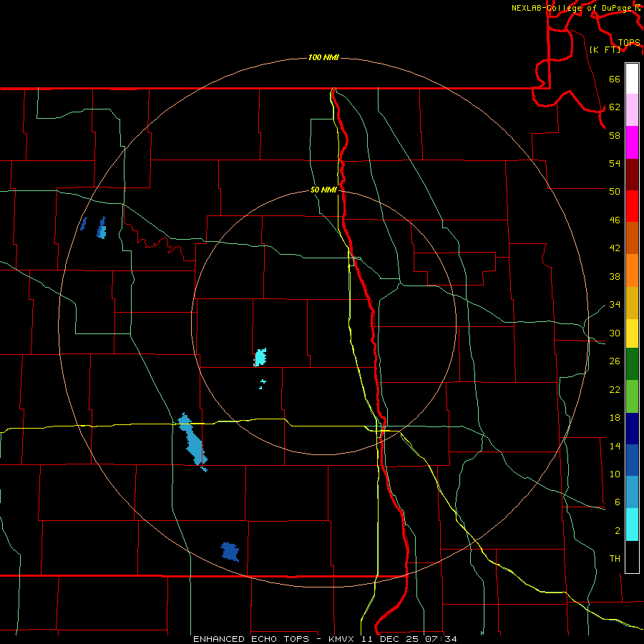Viewport: 644px width, 644px height.
Task: Click the 10 legend value
Action: point(615,474)
